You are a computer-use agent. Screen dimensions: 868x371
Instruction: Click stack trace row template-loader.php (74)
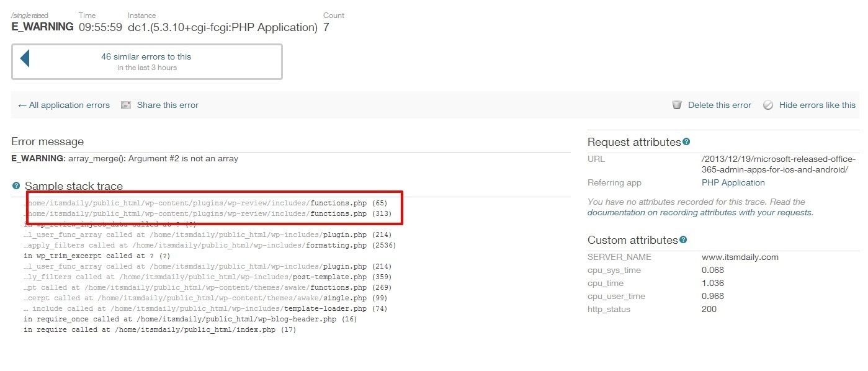tap(205, 308)
